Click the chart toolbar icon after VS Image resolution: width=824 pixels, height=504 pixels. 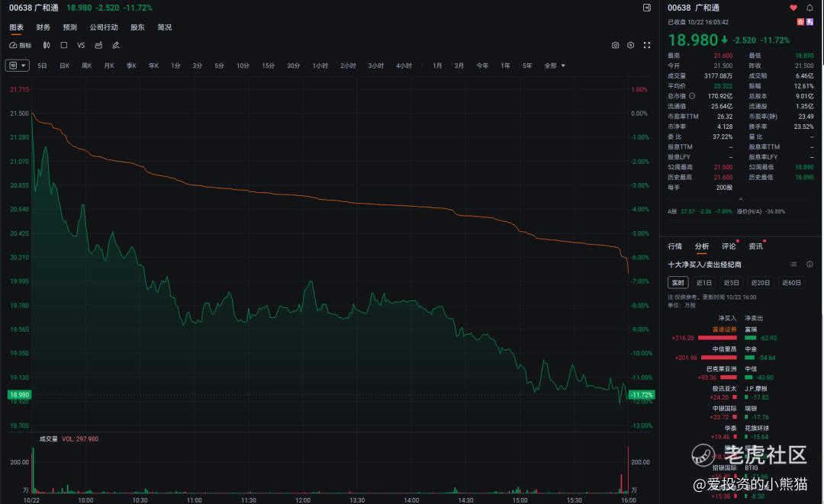[x=98, y=45]
